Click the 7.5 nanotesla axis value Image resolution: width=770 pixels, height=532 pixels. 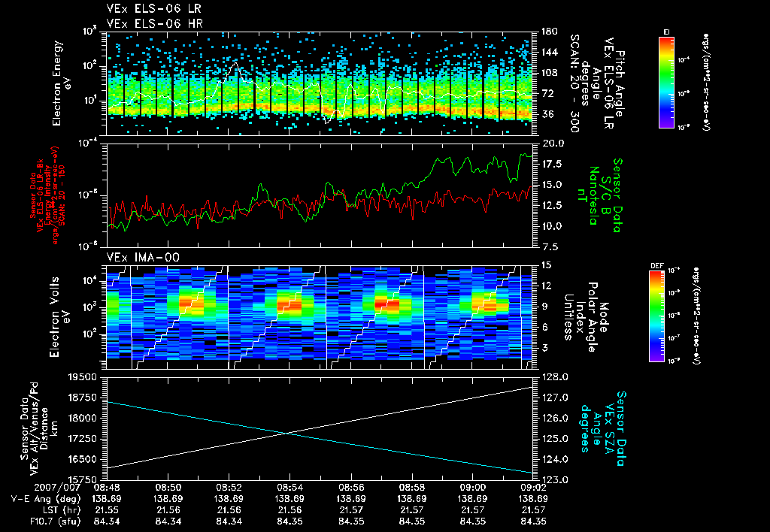click(x=550, y=247)
